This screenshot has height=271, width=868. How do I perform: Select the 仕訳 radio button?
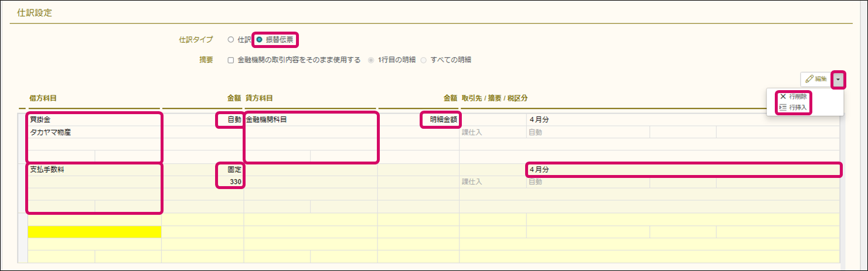click(230, 40)
